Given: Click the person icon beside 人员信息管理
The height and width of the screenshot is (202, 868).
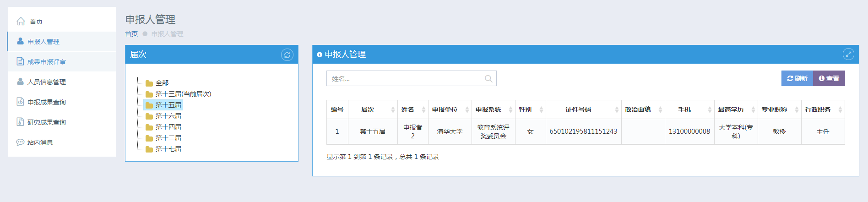Looking at the screenshot, I should [x=20, y=82].
